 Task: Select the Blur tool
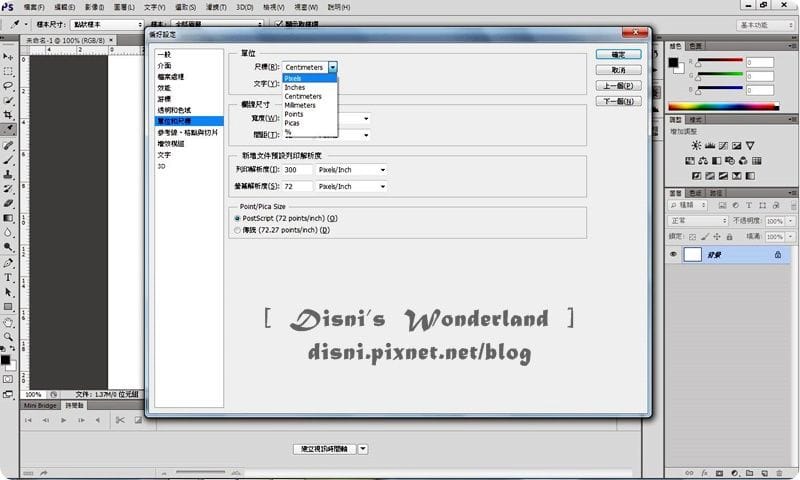[8, 233]
